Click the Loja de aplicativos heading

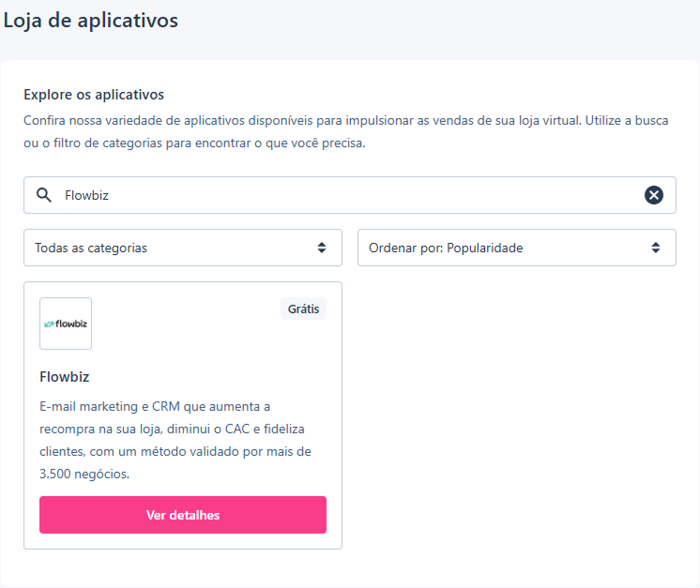91,21
